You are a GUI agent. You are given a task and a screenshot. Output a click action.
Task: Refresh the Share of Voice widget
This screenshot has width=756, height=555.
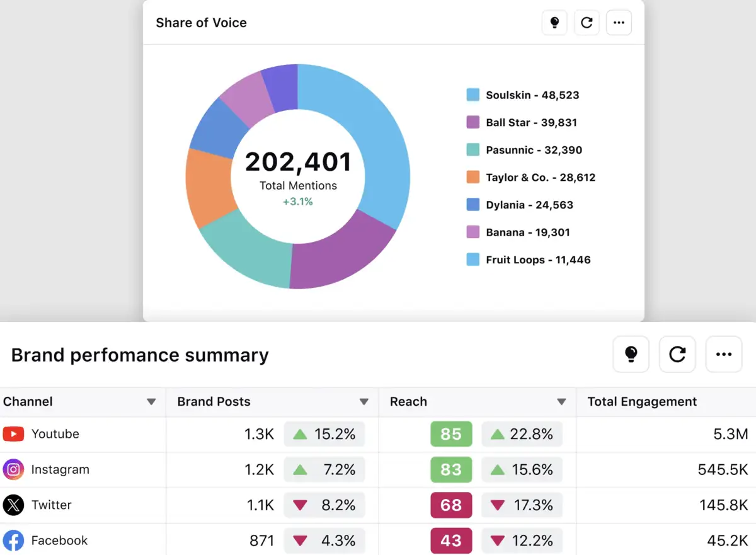[x=587, y=23]
